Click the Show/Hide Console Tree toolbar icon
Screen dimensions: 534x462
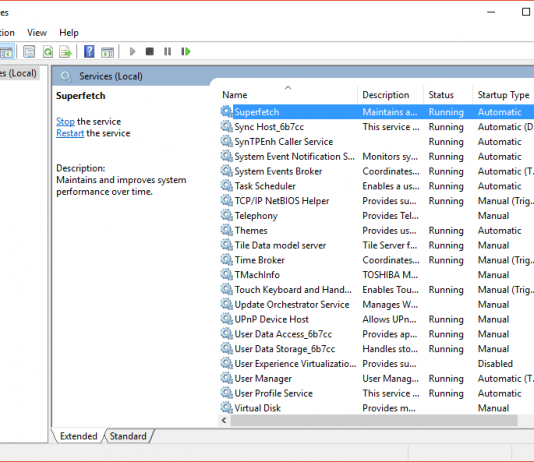tap(6, 52)
